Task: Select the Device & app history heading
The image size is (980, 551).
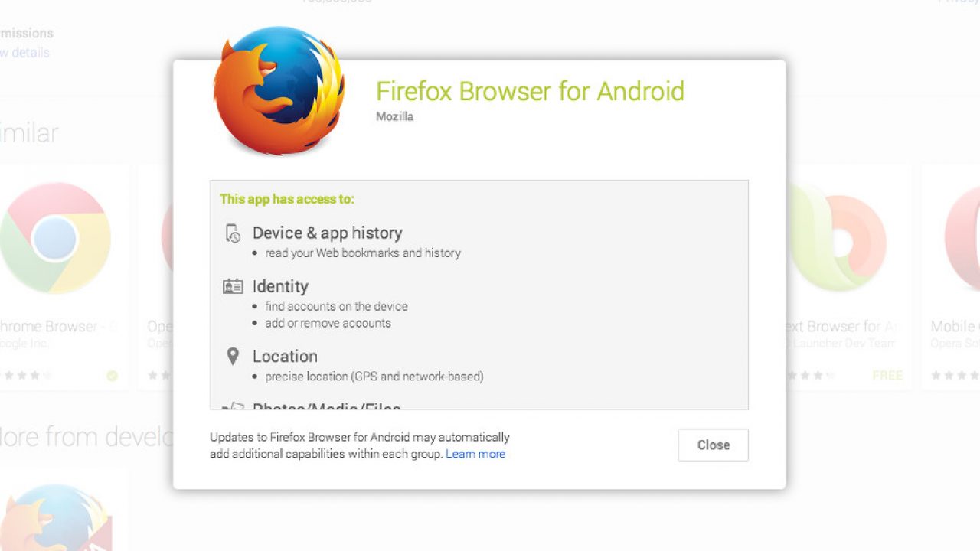Action: tap(327, 233)
